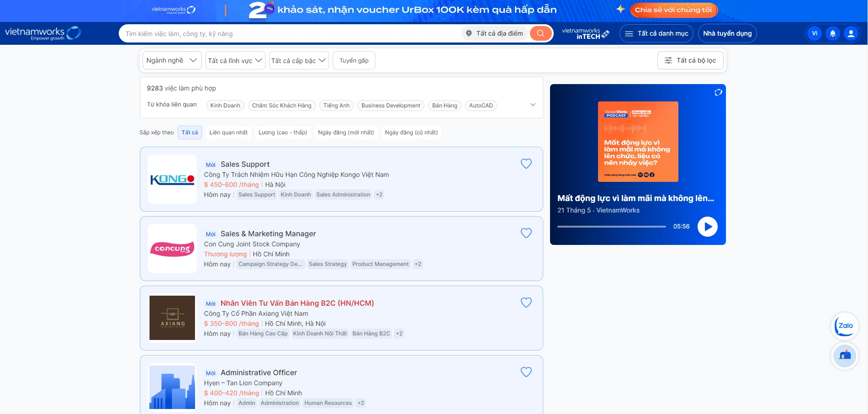Select the Bán Hàng keyword chip
Screen dimensions: 868x414
(445, 106)
